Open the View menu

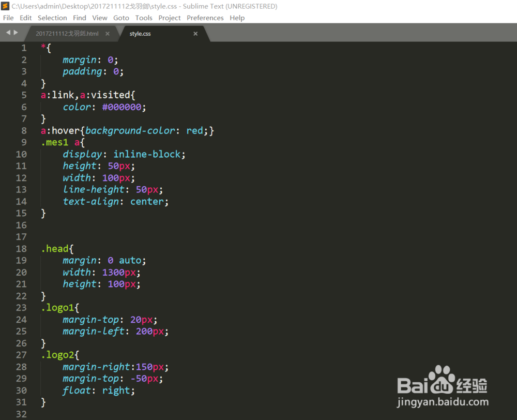tap(100, 18)
